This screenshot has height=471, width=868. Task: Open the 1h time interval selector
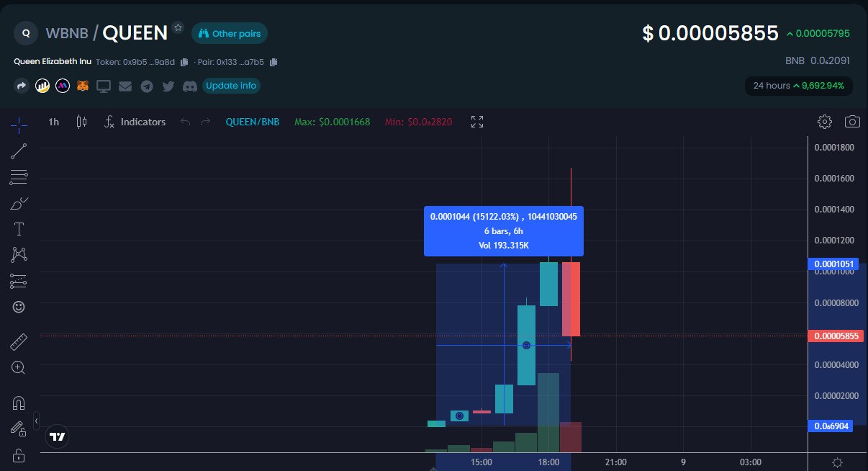tap(54, 122)
